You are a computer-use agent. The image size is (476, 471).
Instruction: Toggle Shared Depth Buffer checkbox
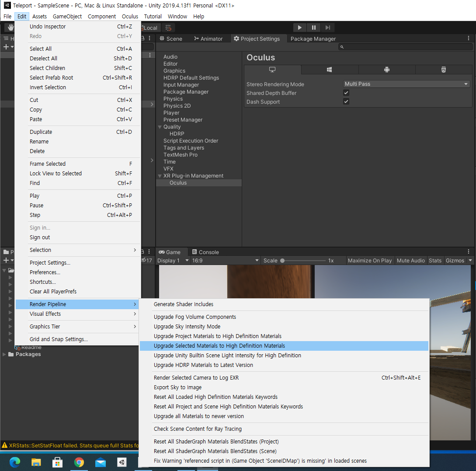pos(346,93)
